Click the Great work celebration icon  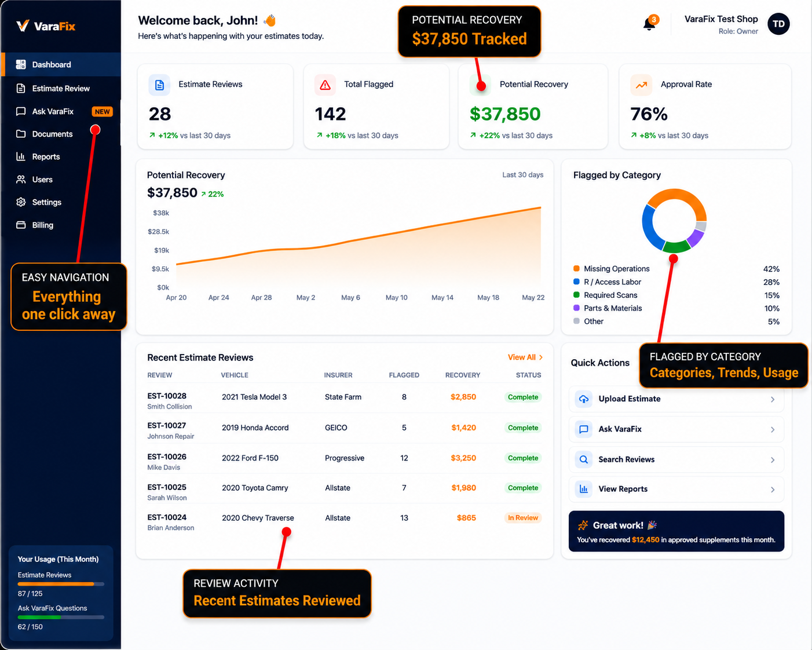tap(583, 525)
